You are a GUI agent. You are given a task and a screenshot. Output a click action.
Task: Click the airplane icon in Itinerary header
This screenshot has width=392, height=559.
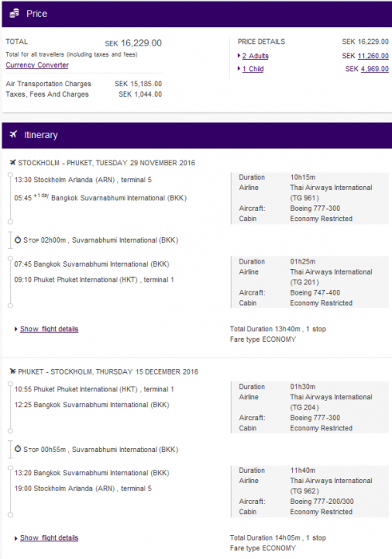click(x=14, y=134)
